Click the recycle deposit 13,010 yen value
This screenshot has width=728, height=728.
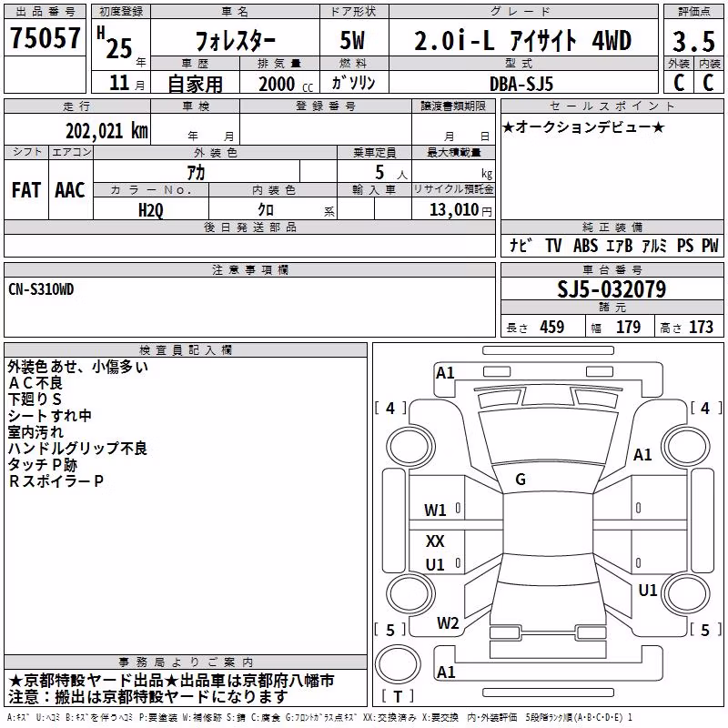point(460,210)
